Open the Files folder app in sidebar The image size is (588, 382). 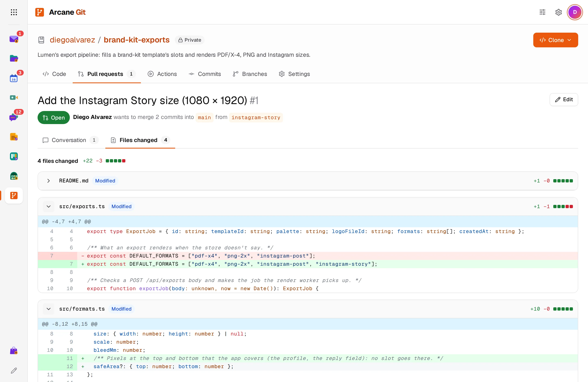click(x=14, y=58)
